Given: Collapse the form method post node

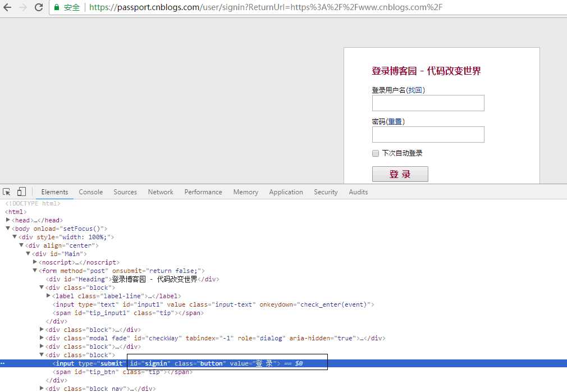Looking at the screenshot, I should click(35, 271).
